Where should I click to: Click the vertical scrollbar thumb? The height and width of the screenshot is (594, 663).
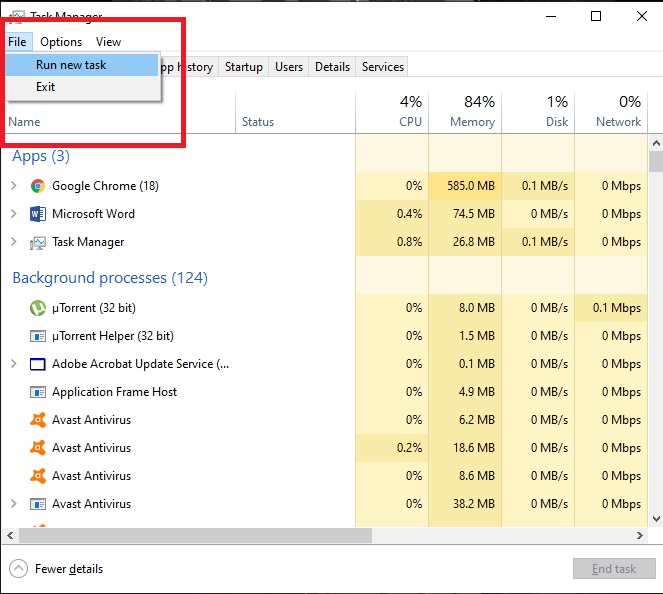pyautogui.click(x=656, y=162)
